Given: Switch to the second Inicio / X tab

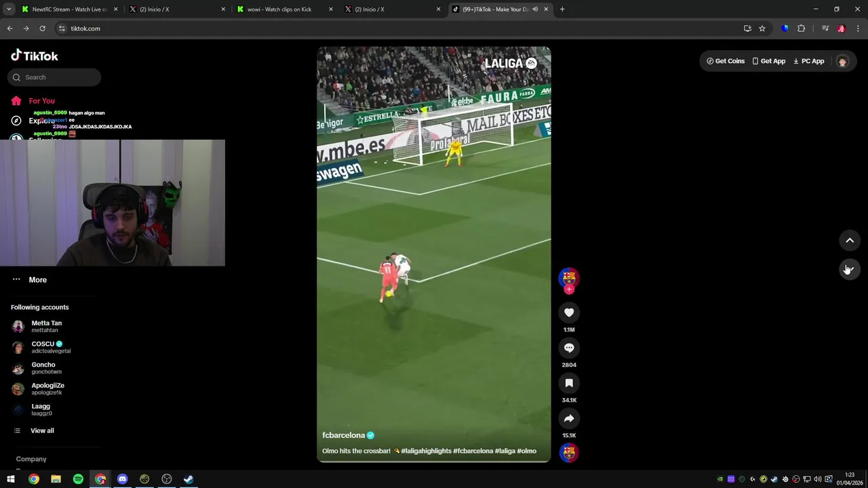Looking at the screenshot, I should (x=392, y=9).
